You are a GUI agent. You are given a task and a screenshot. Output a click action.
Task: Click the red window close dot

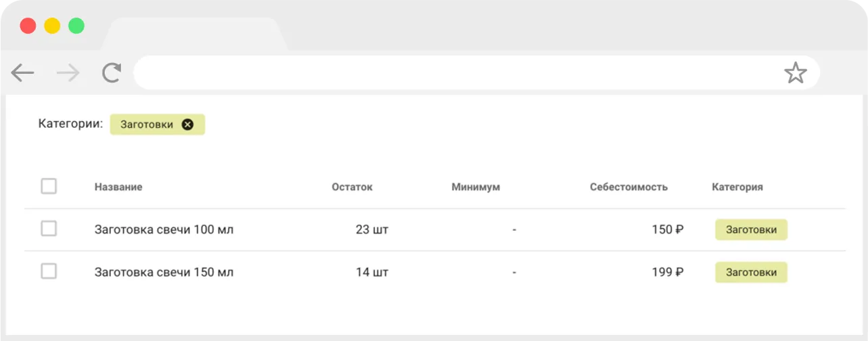[x=28, y=26]
